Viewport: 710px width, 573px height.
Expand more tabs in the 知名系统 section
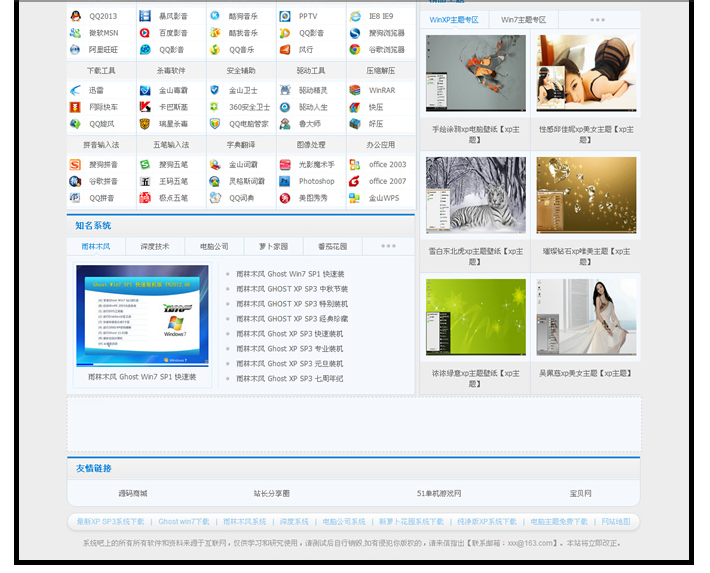(x=388, y=246)
